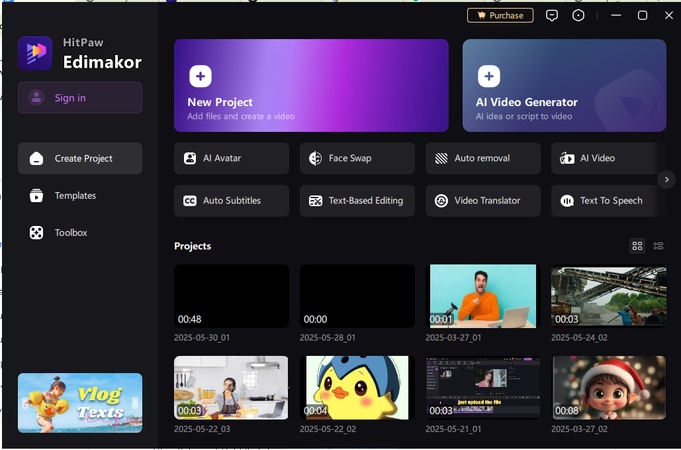The image size is (681, 450).
Task: Open the Video Translator tool
Action: click(x=483, y=201)
